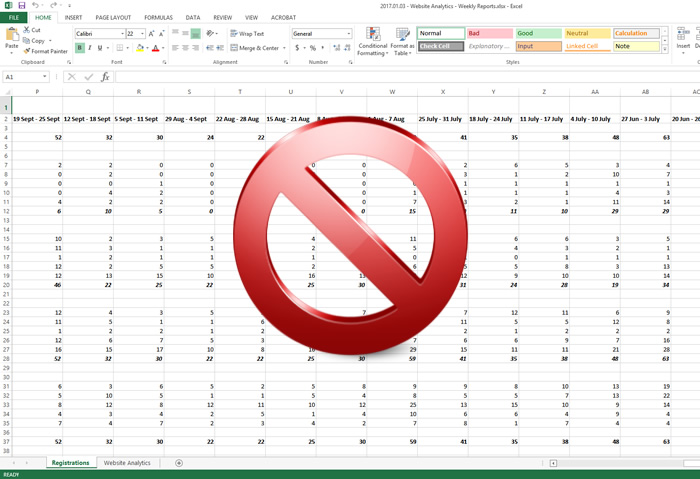The width and height of the screenshot is (700, 479).
Task: Click the Excel application icon
Action: (x=8, y=5)
